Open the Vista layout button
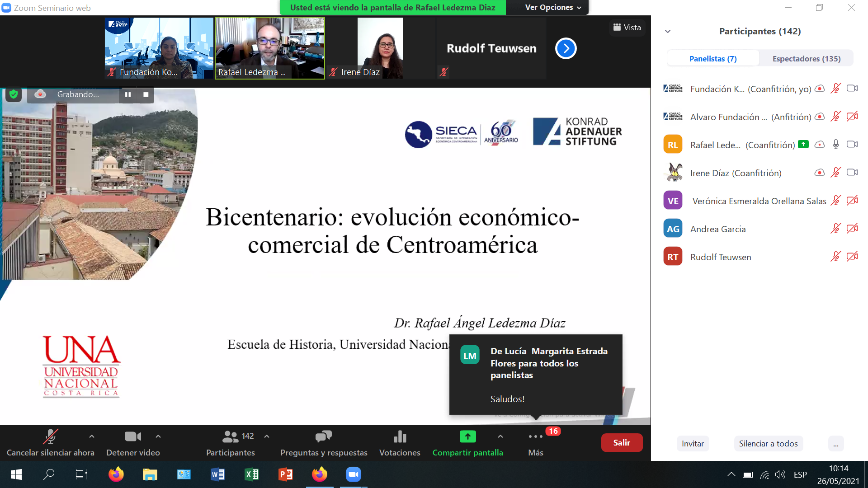Viewport: 868px width, 488px height. tap(627, 28)
